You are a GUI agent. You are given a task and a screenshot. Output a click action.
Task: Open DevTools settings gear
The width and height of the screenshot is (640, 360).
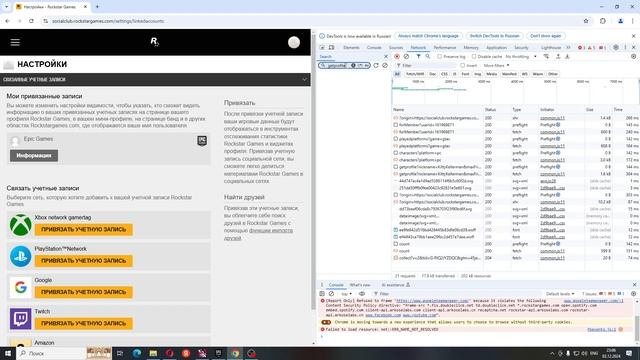pos(616,48)
